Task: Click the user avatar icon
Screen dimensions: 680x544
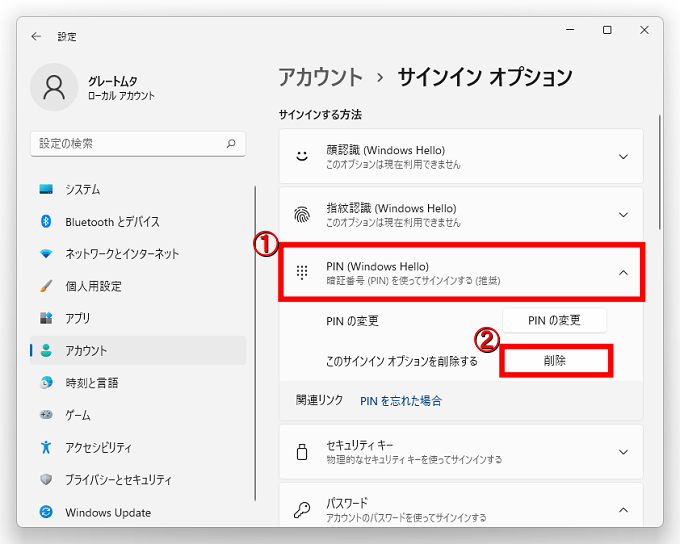Action: point(54,87)
